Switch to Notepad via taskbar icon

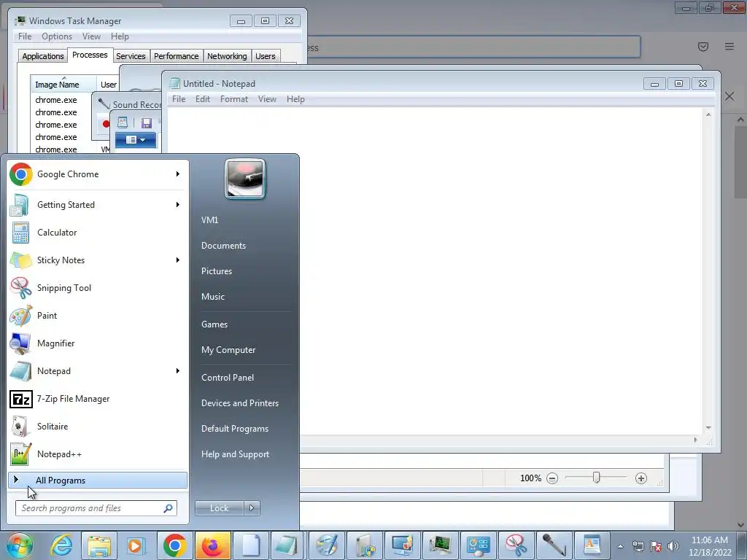[x=287, y=545]
